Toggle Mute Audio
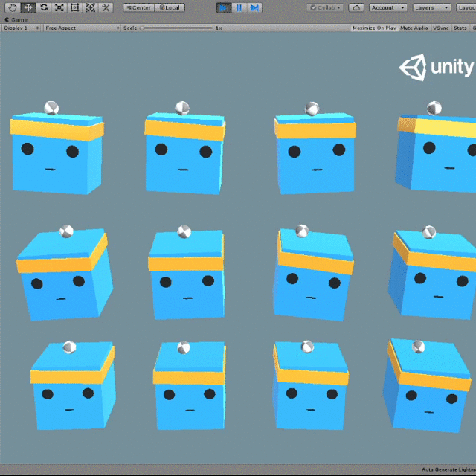The height and width of the screenshot is (476, 476). (x=414, y=28)
